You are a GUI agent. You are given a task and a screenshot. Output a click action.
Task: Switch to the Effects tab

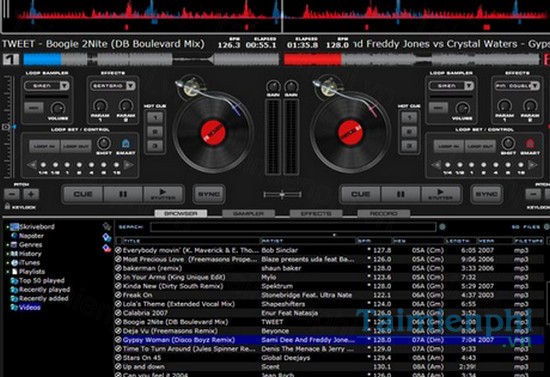pos(316,213)
